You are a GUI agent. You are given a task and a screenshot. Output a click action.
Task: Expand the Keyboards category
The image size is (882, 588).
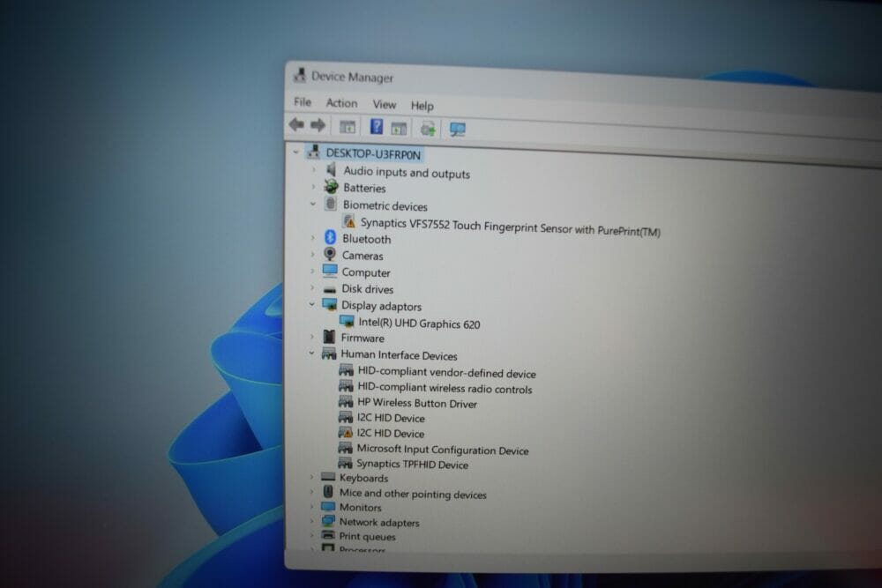pyautogui.click(x=311, y=477)
